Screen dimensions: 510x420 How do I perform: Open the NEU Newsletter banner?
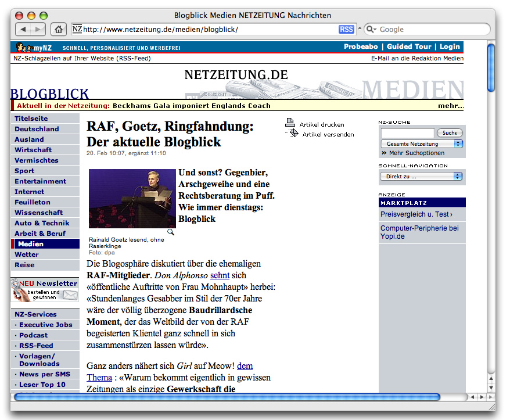pos(45,290)
